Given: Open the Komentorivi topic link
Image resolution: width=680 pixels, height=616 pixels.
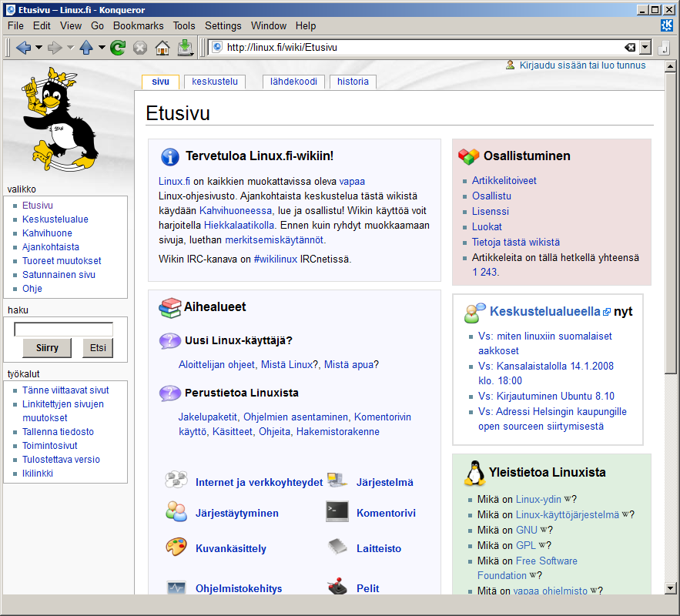Looking at the screenshot, I should [386, 513].
